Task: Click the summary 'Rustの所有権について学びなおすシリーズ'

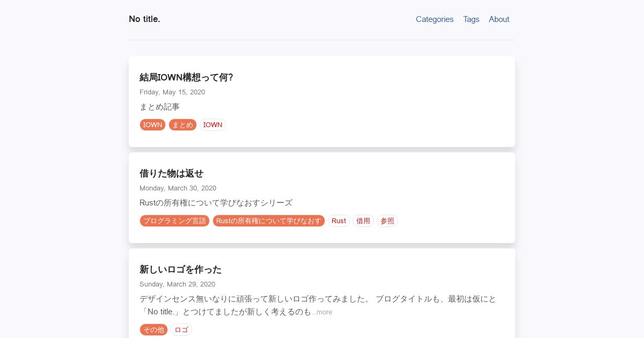Action: 216,203
